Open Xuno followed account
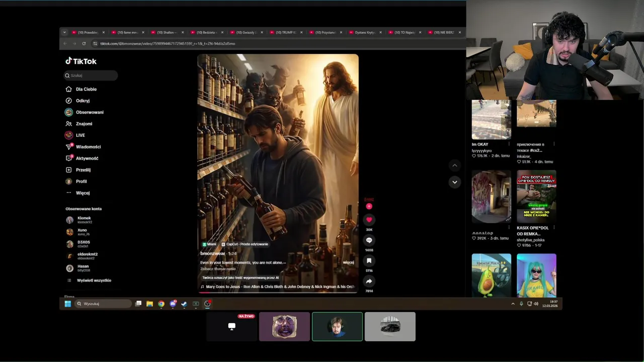Image resolution: width=644 pixels, height=362 pixels. (78, 232)
